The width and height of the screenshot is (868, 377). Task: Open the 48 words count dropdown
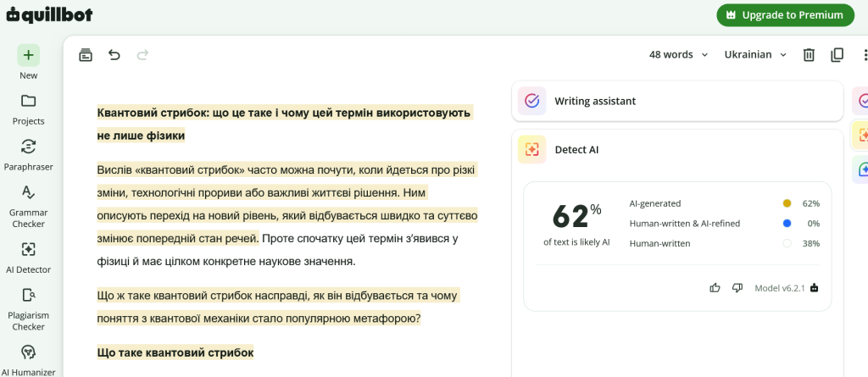(x=678, y=55)
